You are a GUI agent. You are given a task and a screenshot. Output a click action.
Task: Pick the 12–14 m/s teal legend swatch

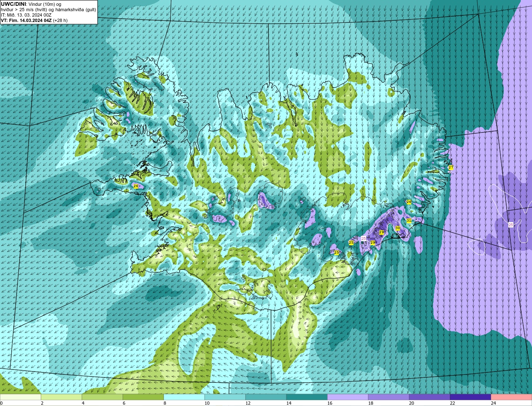click(x=266, y=397)
